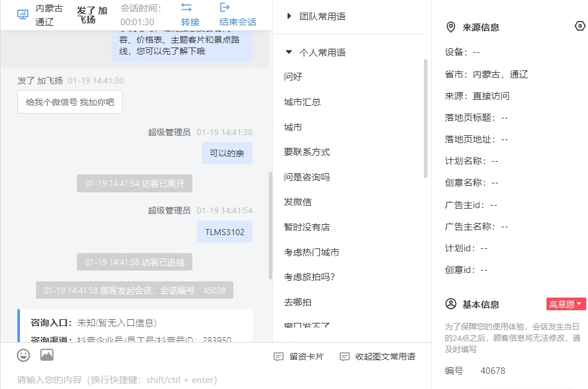Viewport: 588px width, 389px height.
Task: Click the system notice 访客已离开
Action: point(135,183)
